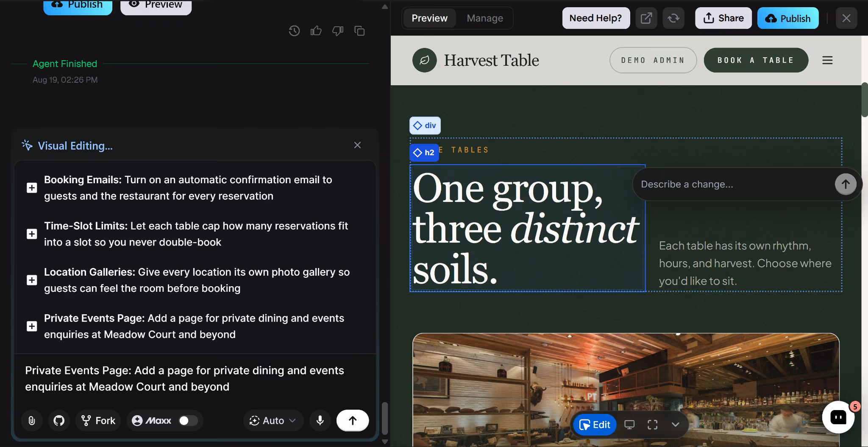
Task: Attach a file with the paperclip icon
Action: tap(32, 420)
